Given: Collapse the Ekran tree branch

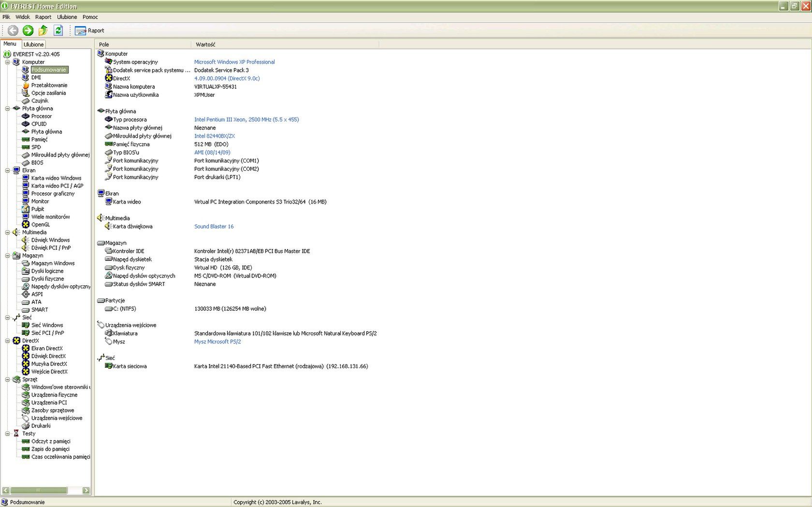Looking at the screenshot, I should coord(7,170).
